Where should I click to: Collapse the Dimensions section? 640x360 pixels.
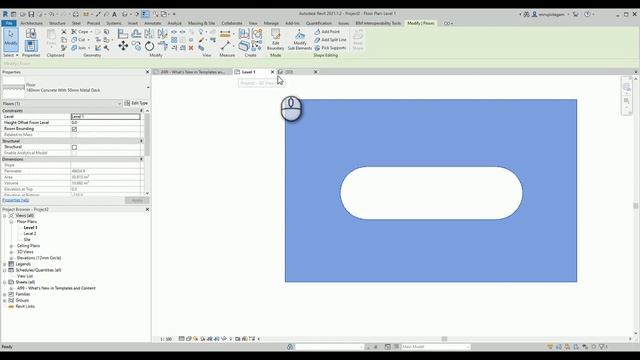tap(142, 159)
